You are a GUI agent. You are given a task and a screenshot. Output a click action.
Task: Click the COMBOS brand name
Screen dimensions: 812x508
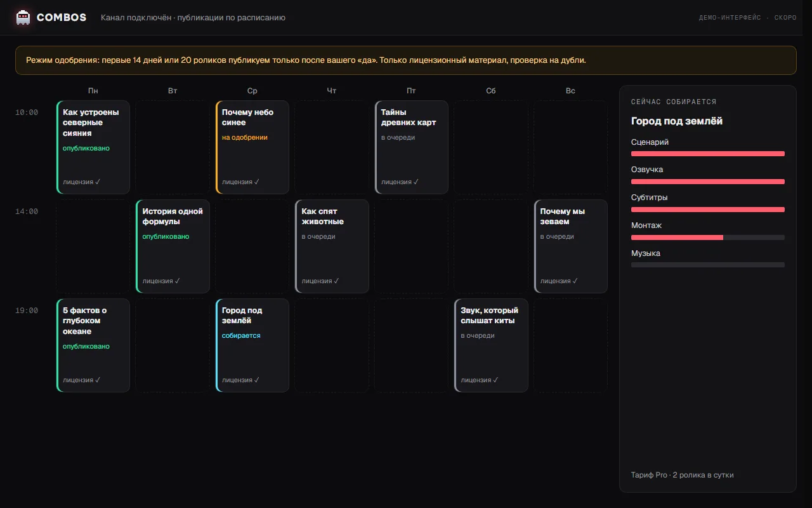pos(62,18)
